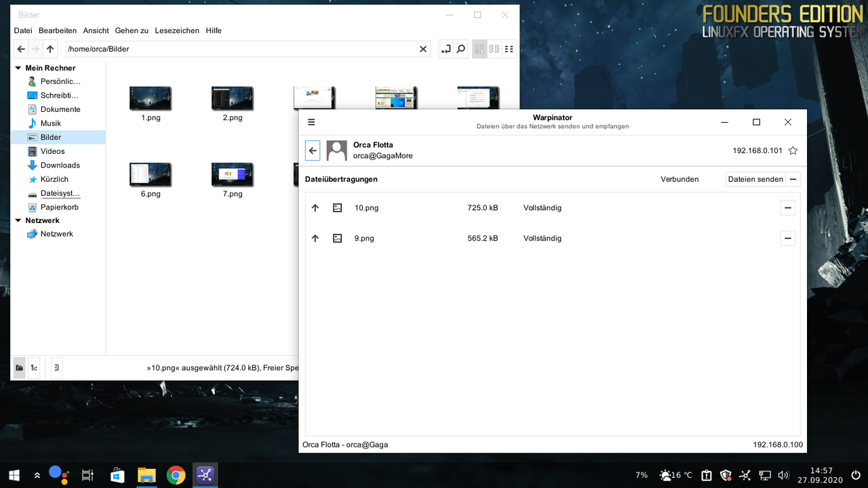Click Dateien senden button
The image size is (868, 488).
pos(755,180)
